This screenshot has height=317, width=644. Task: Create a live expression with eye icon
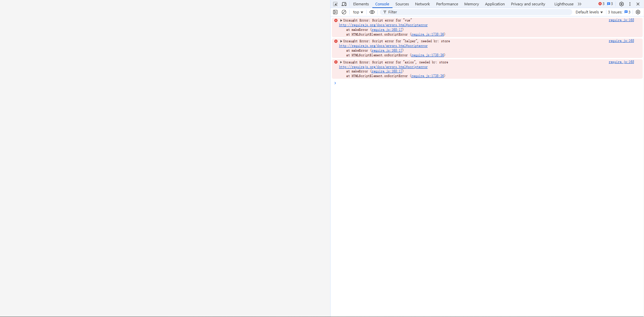click(x=372, y=12)
